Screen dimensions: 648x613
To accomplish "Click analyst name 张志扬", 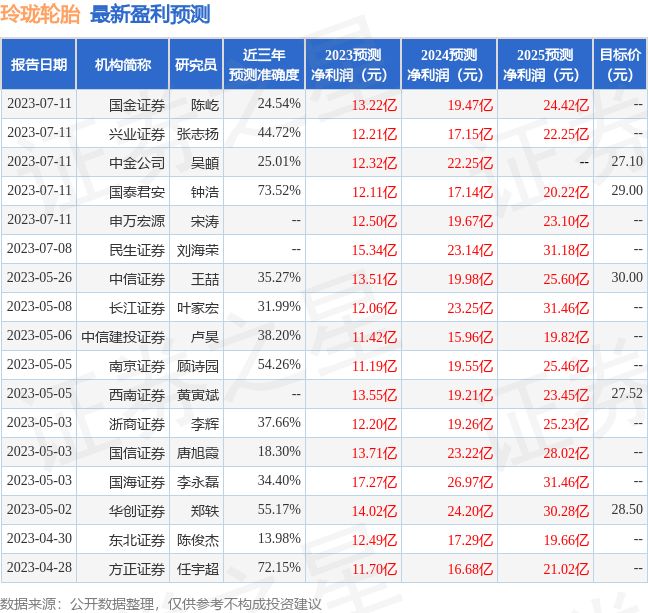I will tap(198, 134).
